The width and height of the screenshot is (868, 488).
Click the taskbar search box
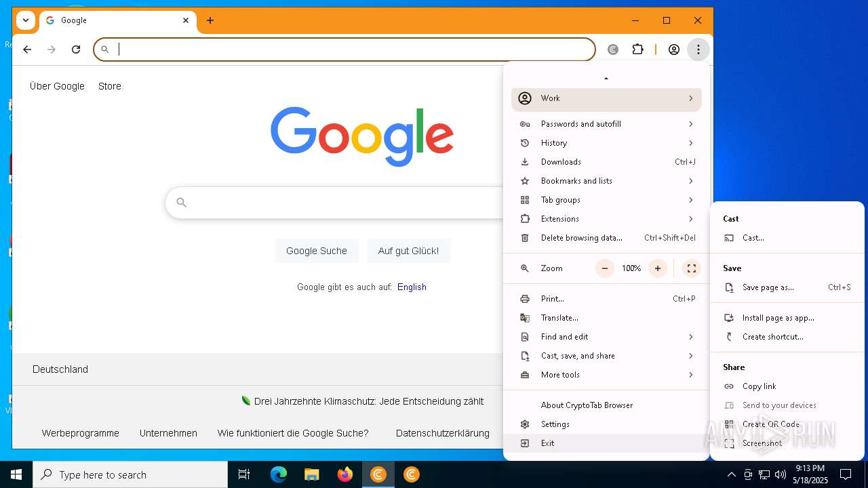[x=130, y=474]
